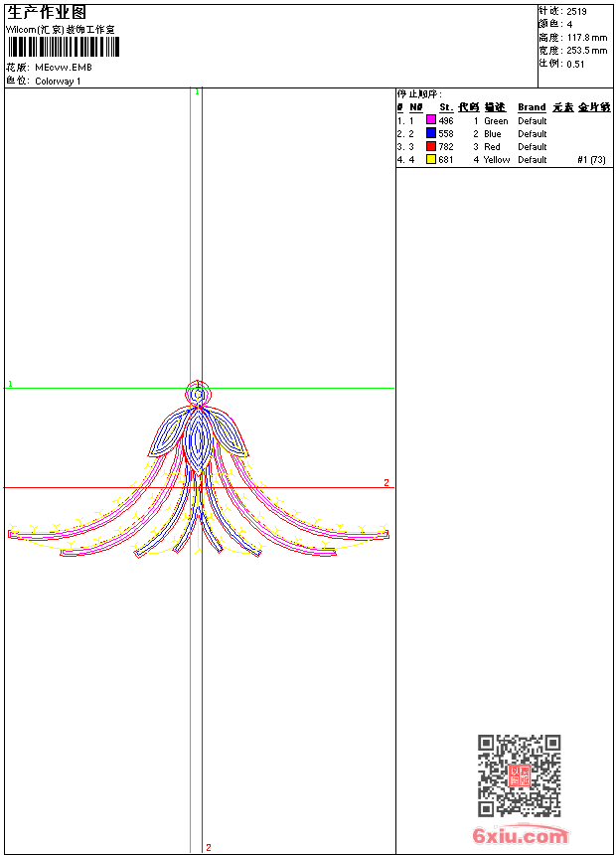This screenshot has height=855, width=616.
Task: Click the blue color swatch
Action: pos(431,133)
